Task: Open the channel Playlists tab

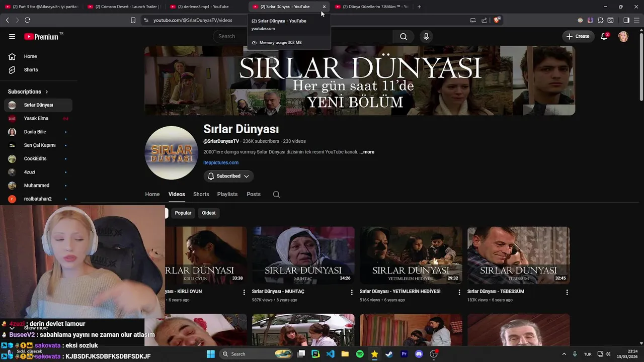Action: (x=227, y=195)
